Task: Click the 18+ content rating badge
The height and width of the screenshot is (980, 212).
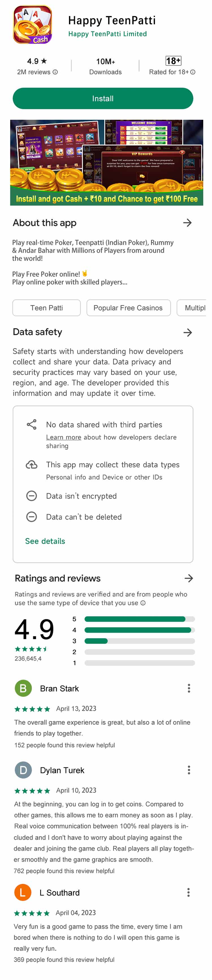Action: coord(173,61)
